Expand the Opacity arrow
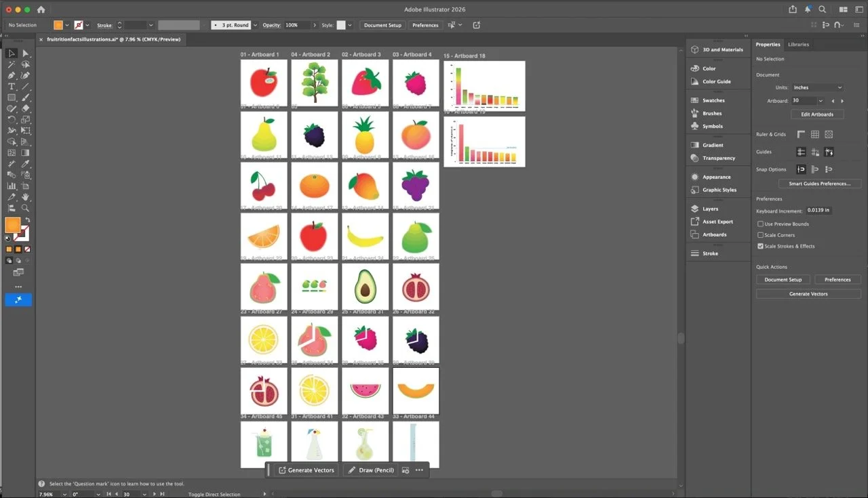This screenshot has width=868, height=498. point(315,25)
